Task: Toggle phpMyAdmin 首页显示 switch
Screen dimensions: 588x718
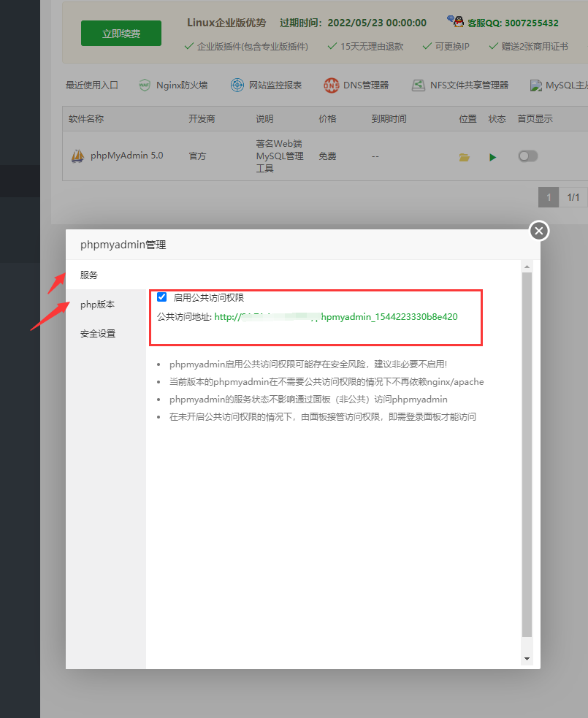Action: pos(528,156)
